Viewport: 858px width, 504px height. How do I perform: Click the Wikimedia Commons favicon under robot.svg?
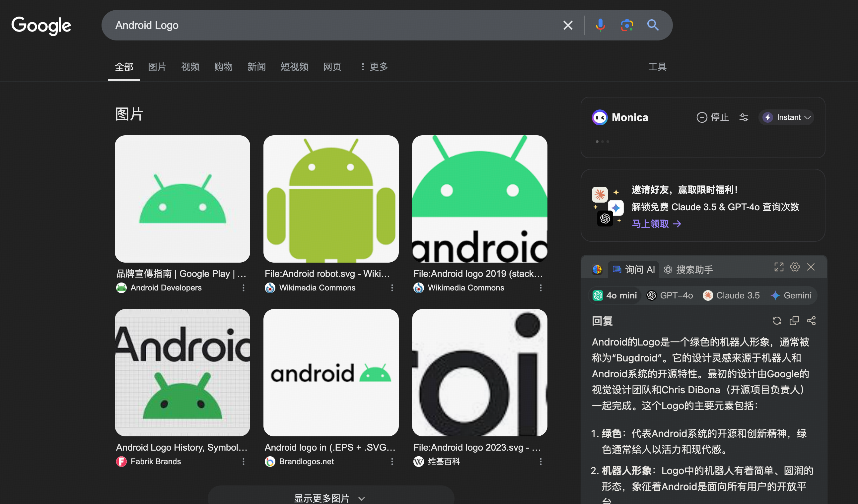[270, 288]
